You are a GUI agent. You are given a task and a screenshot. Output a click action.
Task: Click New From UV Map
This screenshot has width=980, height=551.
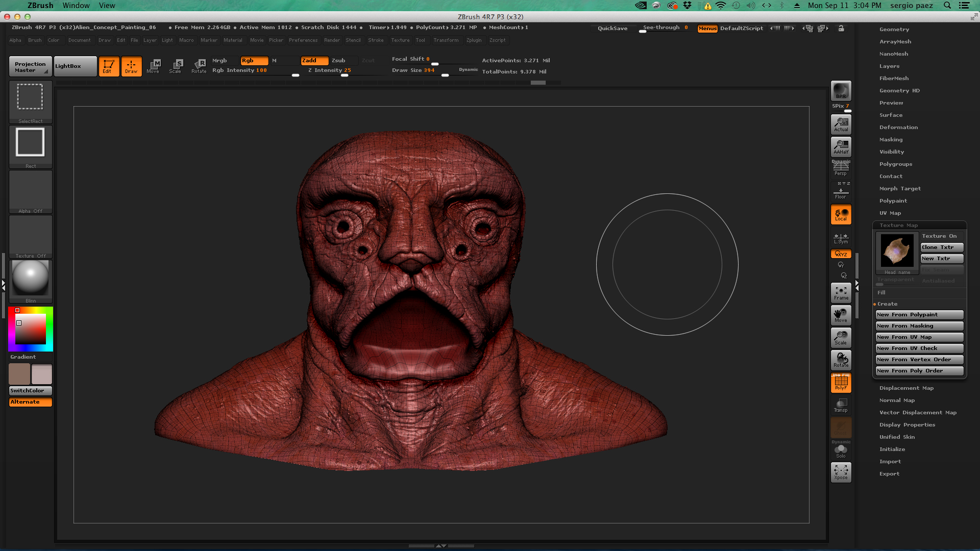point(920,337)
